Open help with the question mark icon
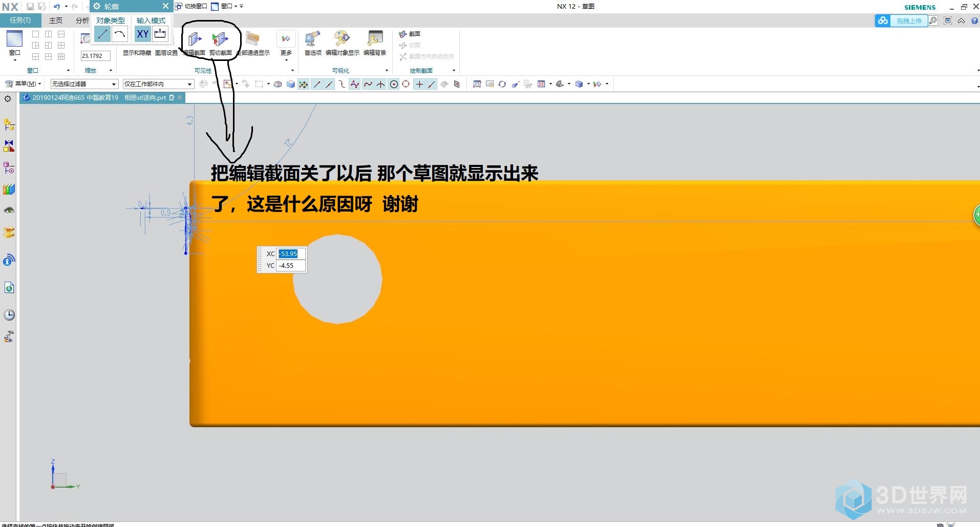 coord(975,20)
